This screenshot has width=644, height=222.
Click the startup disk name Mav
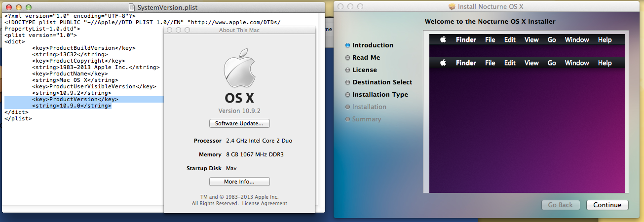[231, 168]
